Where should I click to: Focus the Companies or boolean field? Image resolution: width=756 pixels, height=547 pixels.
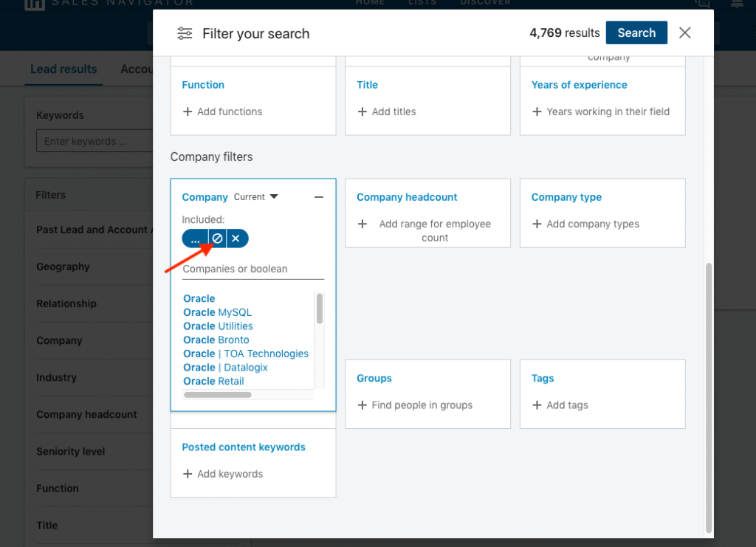(x=253, y=269)
